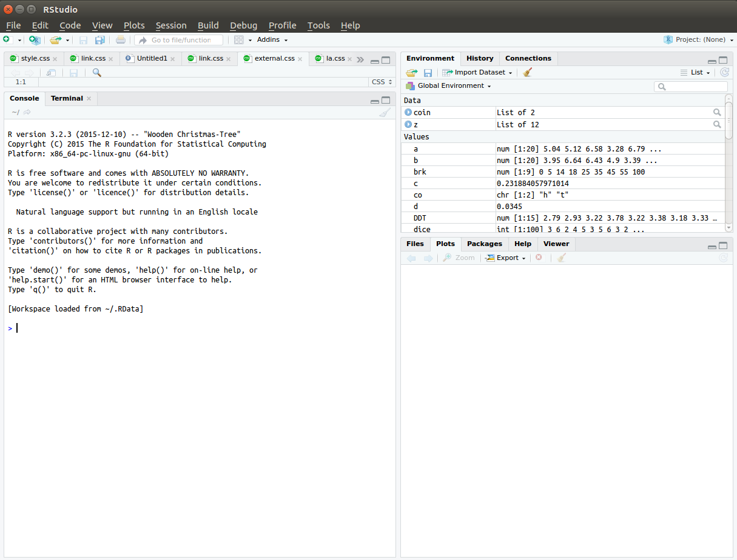Switch to the History tab

480,59
